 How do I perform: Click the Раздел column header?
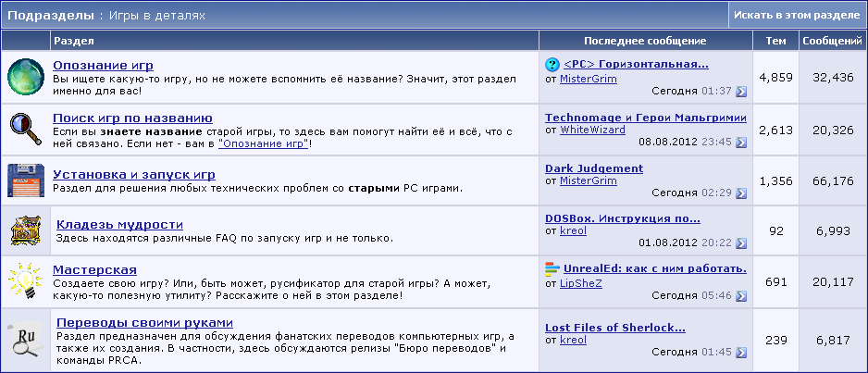tap(294, 41)
